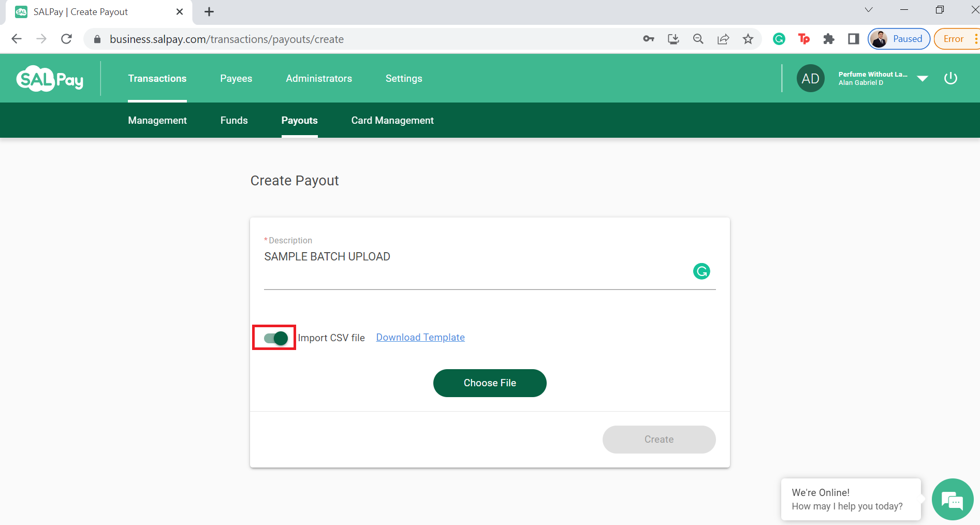Click the Alan Gabriel D username
The width and height of the screenshot is (980, 525).
coord(861,83)
